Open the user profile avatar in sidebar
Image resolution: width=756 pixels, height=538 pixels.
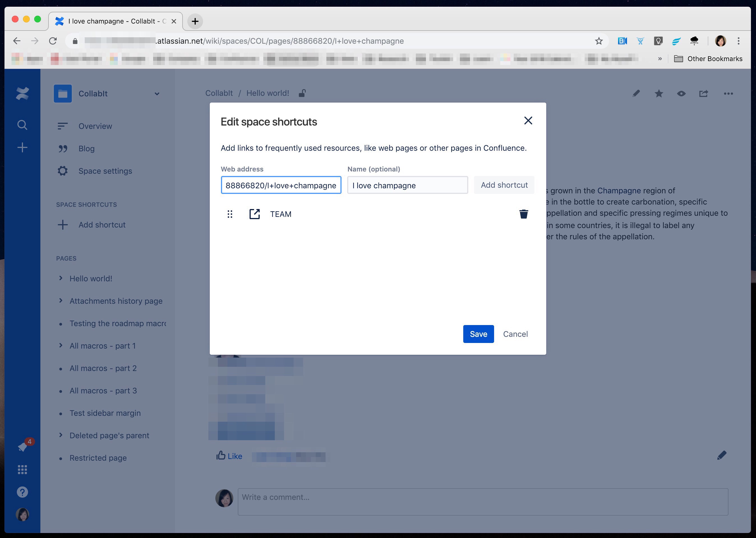22,514
